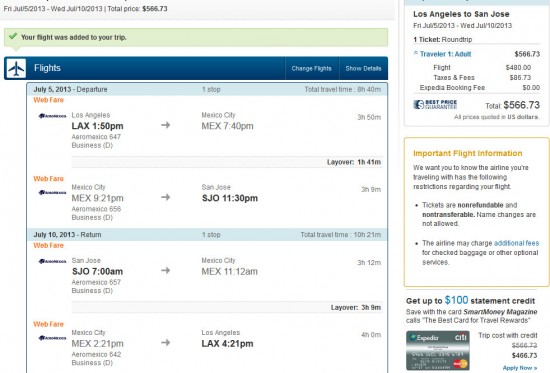Click the airplane Flights icon
Screen dimensions: 550x373
(16, 68)
